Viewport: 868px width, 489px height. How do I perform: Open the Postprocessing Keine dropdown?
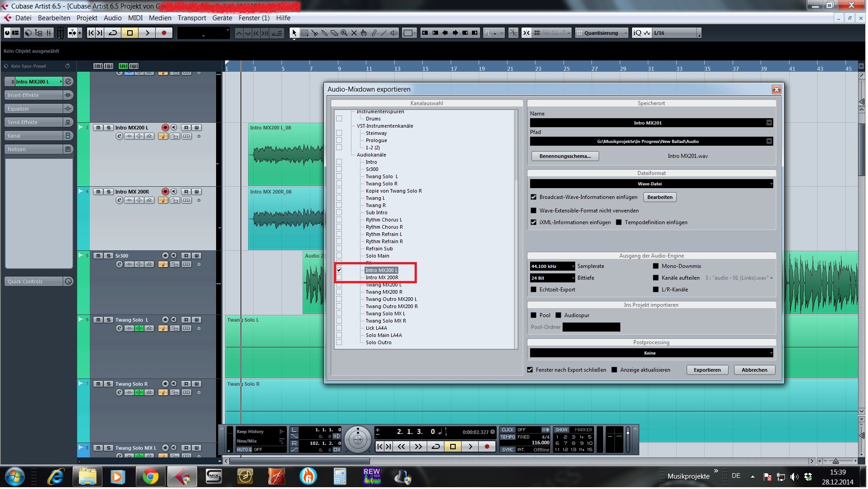click(652, 353)
